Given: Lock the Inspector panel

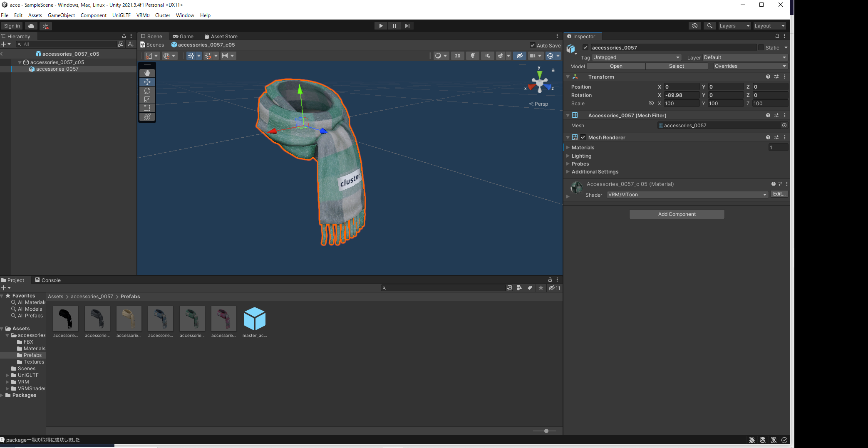Looking at the screenshot, I should click(777, 36).
